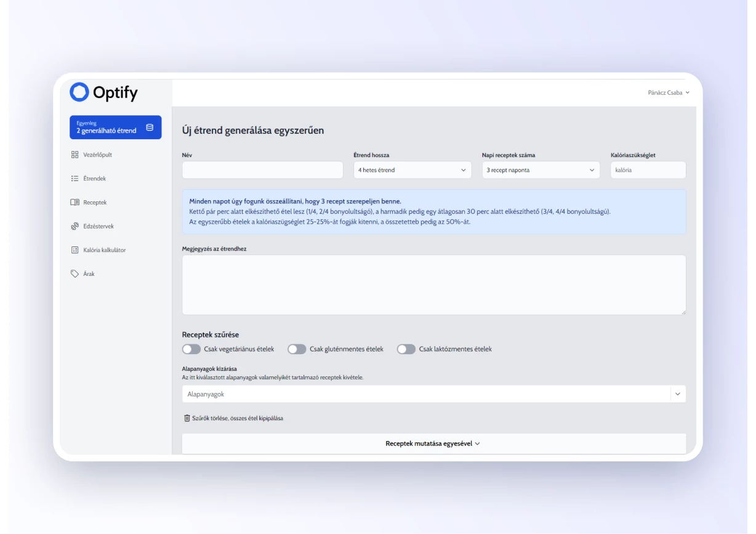Click the Vezérlőpult dashboard grid icon

(74, 155)
